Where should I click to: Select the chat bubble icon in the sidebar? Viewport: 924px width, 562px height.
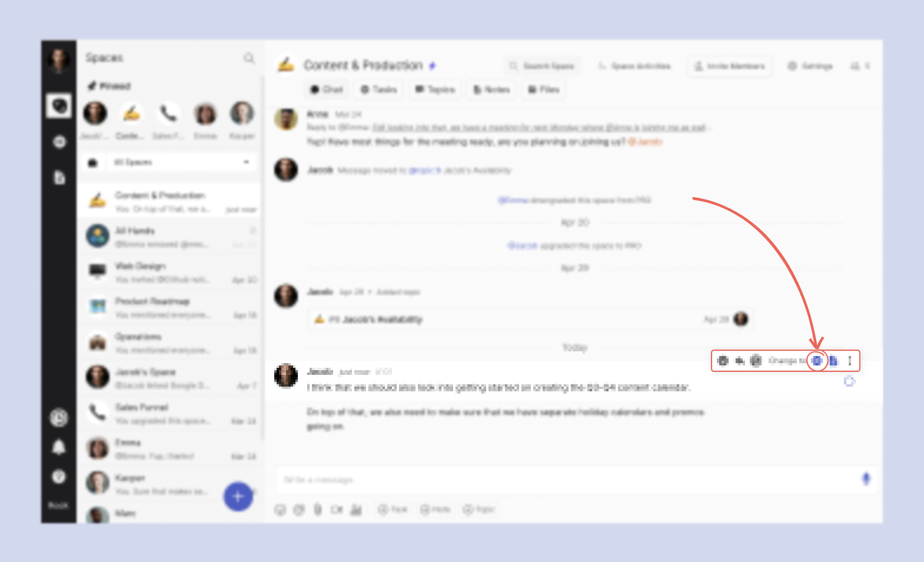pos(59,106)
